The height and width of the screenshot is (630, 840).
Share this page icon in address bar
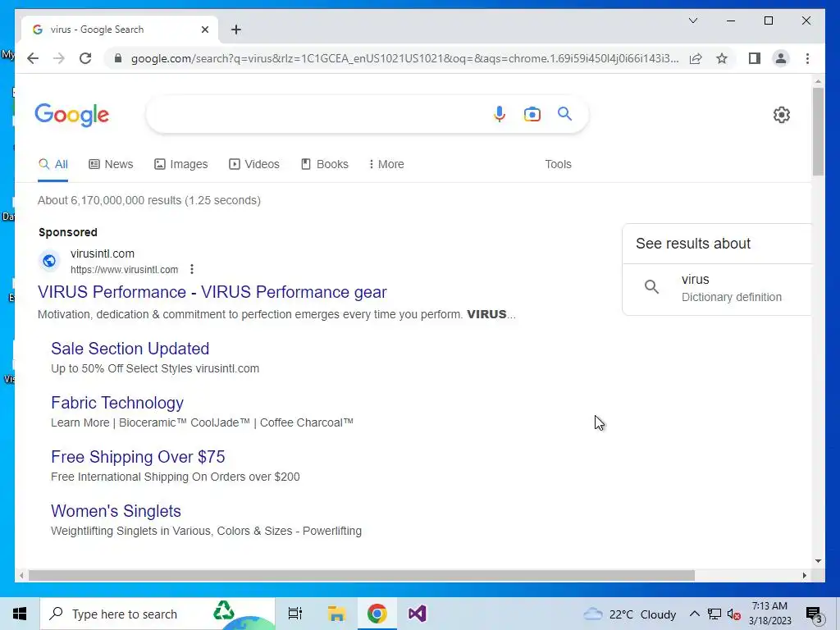click(696, 58)
